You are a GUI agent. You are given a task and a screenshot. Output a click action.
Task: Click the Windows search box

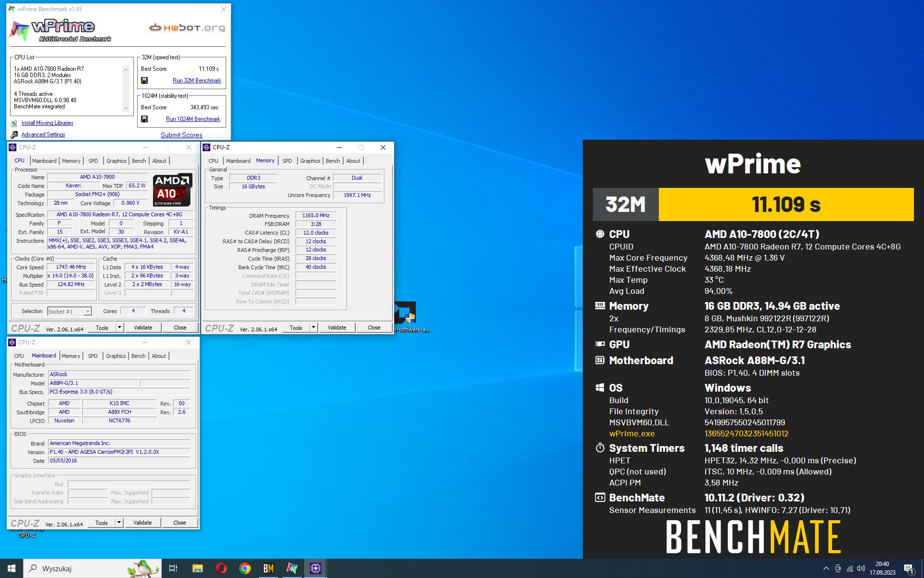(92, 568)
